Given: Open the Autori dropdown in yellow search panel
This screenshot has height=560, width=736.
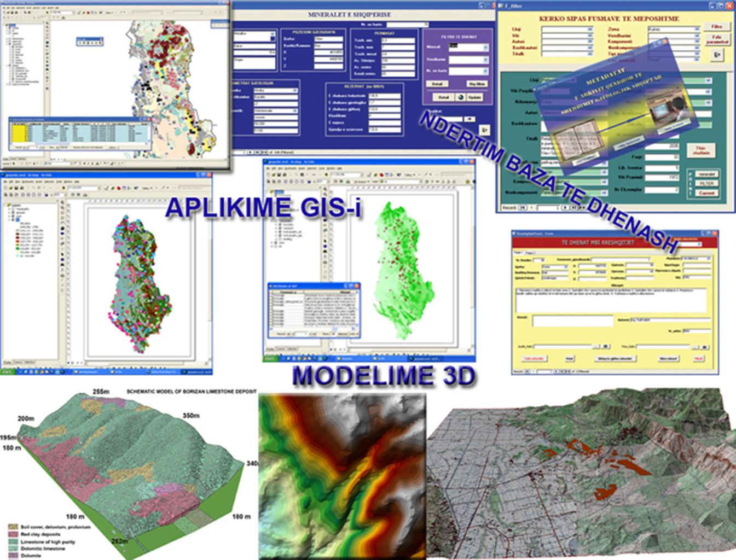Looking at the screenshot, I should (590, 42).
